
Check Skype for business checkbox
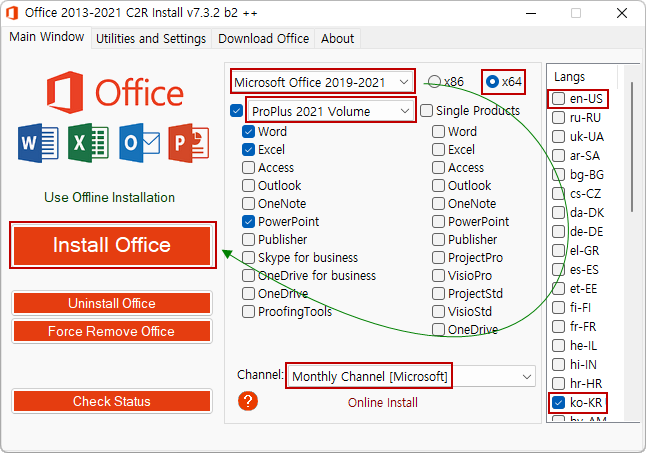pos(248,257)
